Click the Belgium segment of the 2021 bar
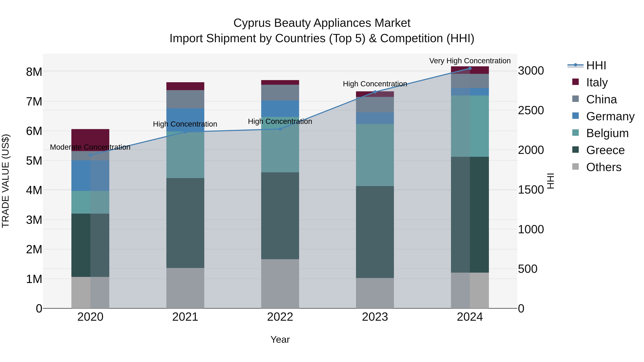644x362 pixels. click(185, 155)
